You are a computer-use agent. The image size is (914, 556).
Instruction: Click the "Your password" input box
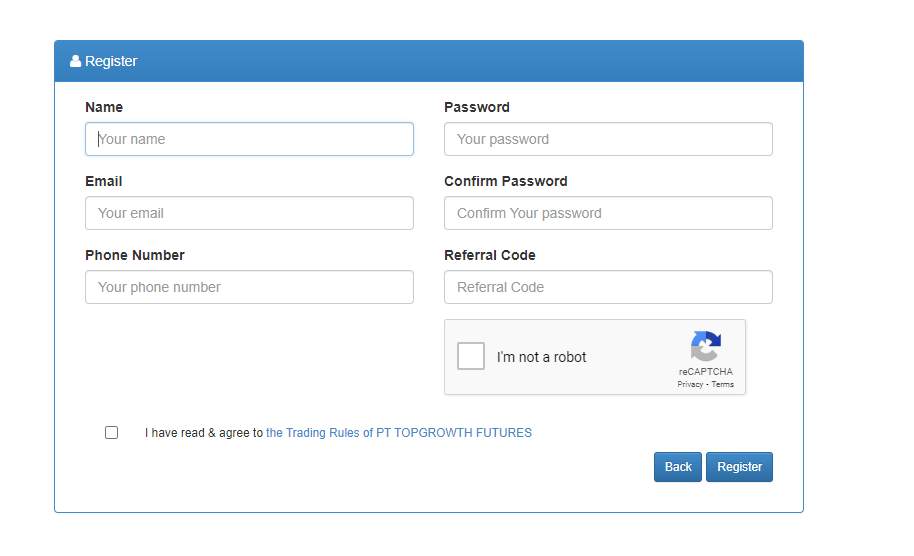[608, 139]
